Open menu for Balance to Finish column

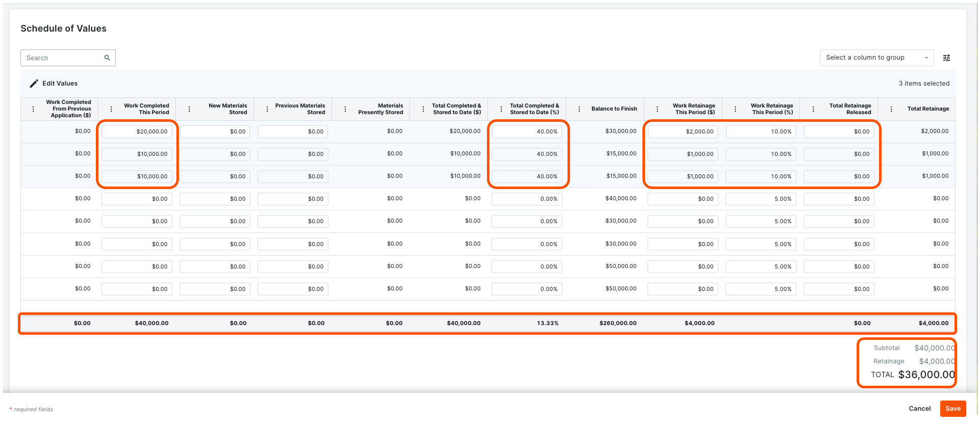click(x=579, y=109)
